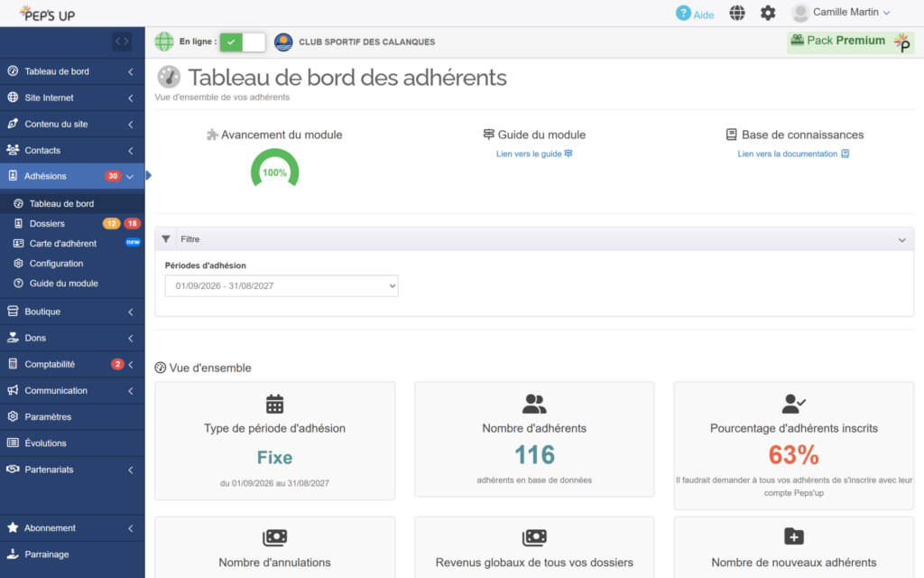The image size is (924, 578).
Task: Click the Aide help link text
Action: pyautogui.click(x=704, y=14)
